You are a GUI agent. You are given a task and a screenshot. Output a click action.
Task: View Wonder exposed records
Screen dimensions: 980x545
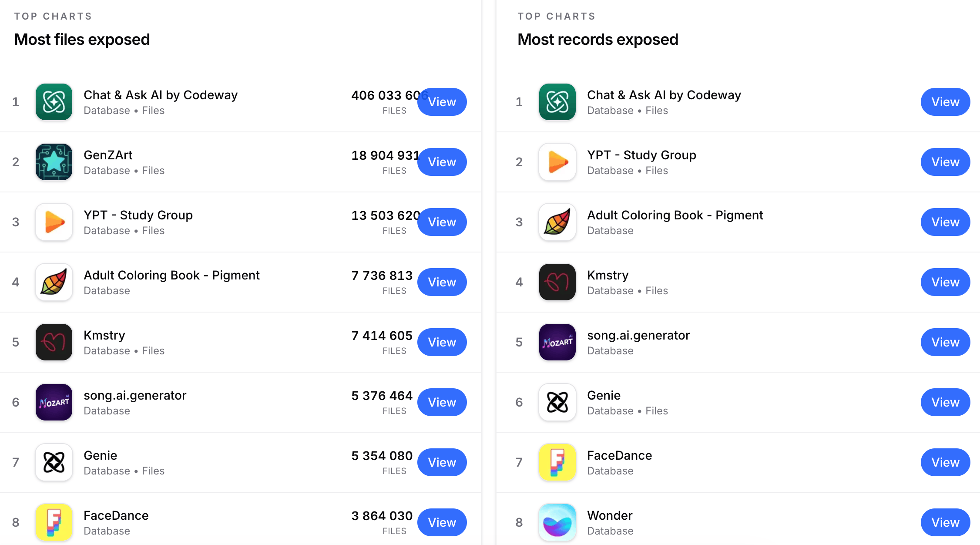tap(945, 522)
